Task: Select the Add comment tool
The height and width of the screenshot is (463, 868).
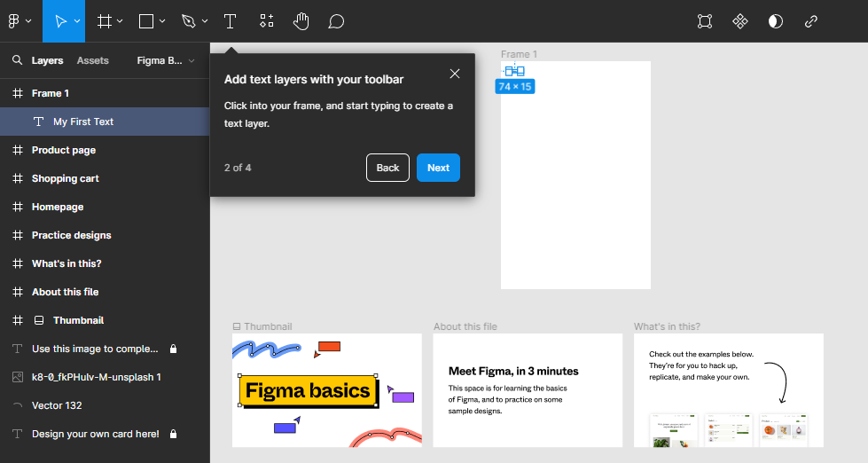Action: click(x=336, y=21)
